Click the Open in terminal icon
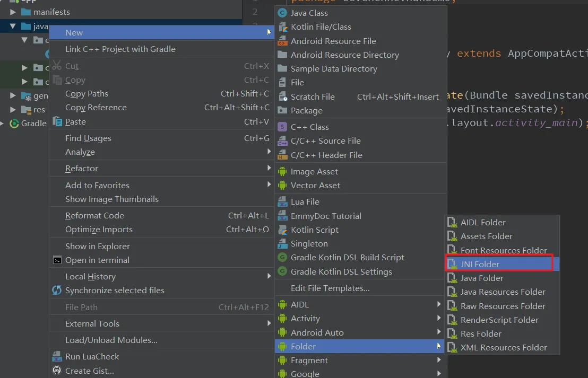Screen dimensions: 588x378 (57, 260)
